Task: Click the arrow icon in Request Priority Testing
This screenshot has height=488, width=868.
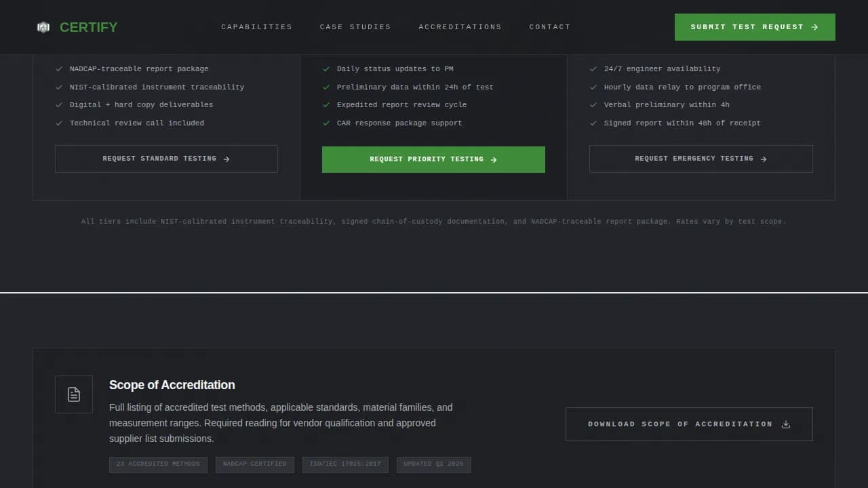Action: point(494,159)
